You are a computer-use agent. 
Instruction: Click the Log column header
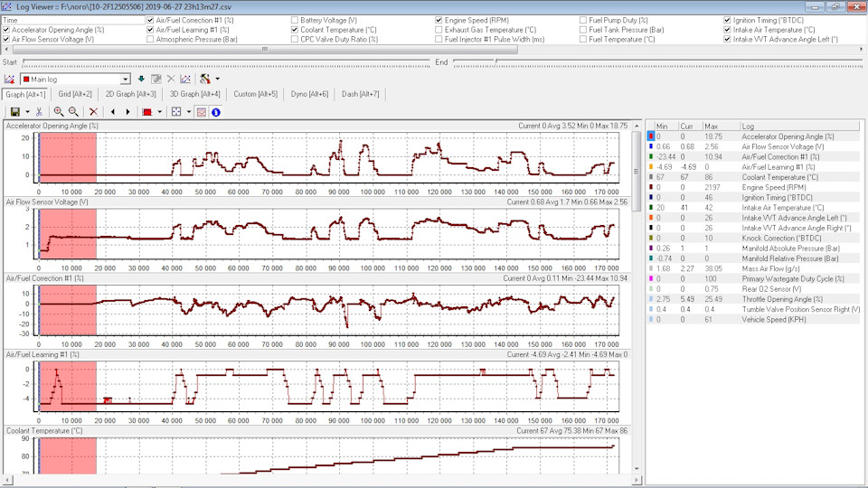click(x=799, y=127)
